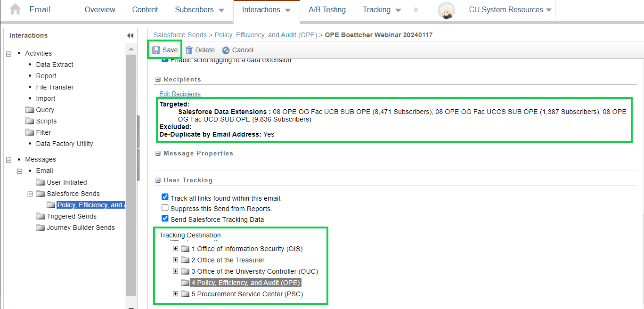Collapse the Email tree node under Messages

coord(19,171)
